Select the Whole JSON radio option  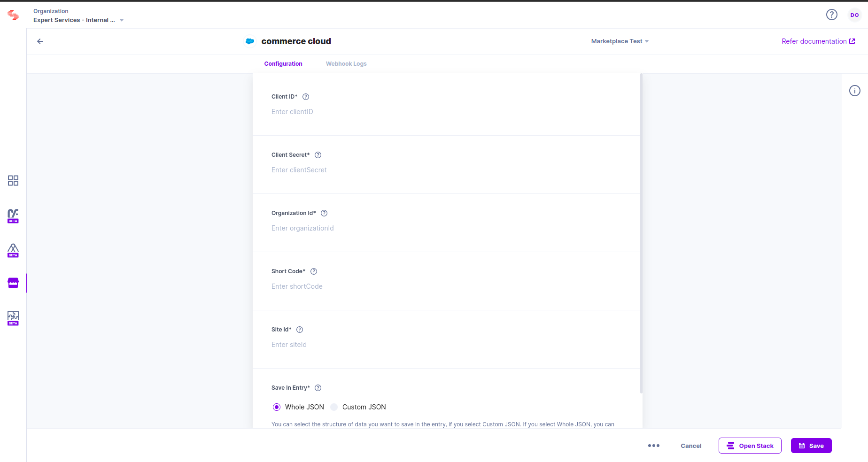point(277,407)
